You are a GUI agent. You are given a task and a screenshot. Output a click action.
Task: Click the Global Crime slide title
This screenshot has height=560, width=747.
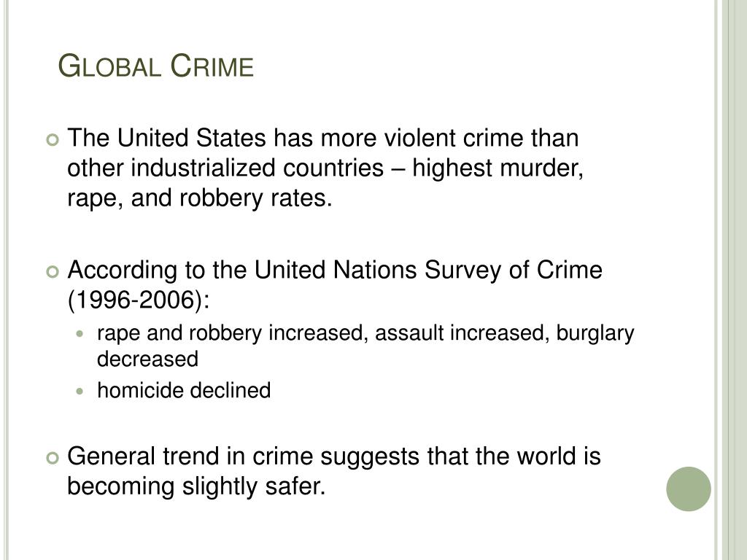coord(156,66)
